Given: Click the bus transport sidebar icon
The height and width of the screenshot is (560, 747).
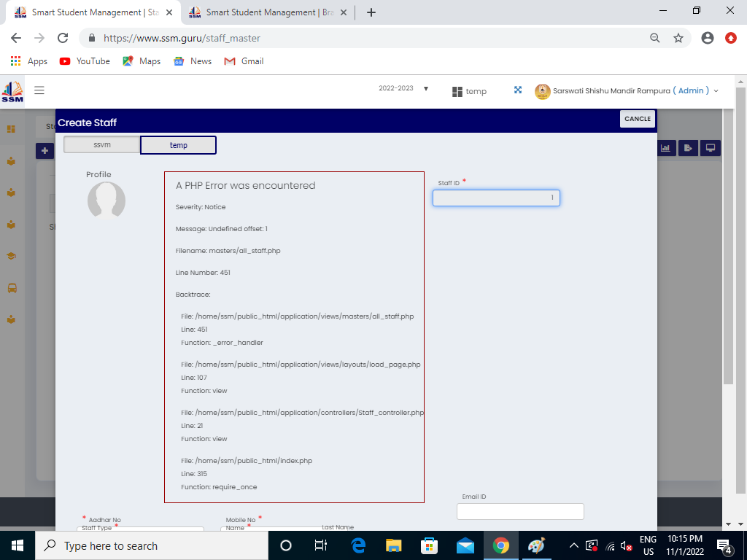Looking at the screenshot, I should pyautogui.click(x=12, y=288).
